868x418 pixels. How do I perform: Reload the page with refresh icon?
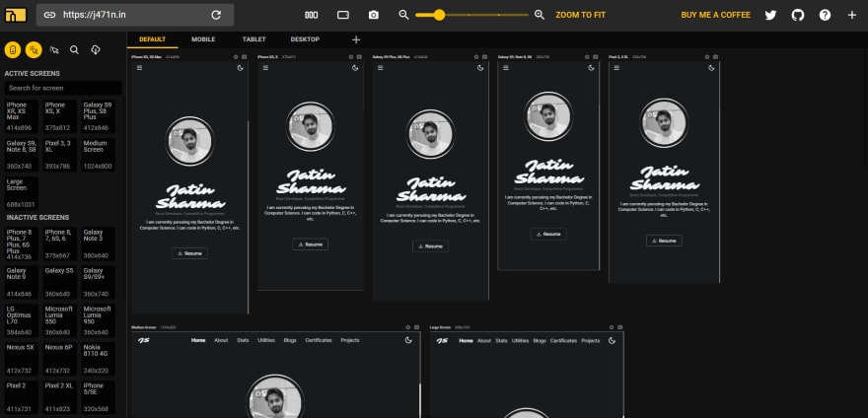[216, 15]
